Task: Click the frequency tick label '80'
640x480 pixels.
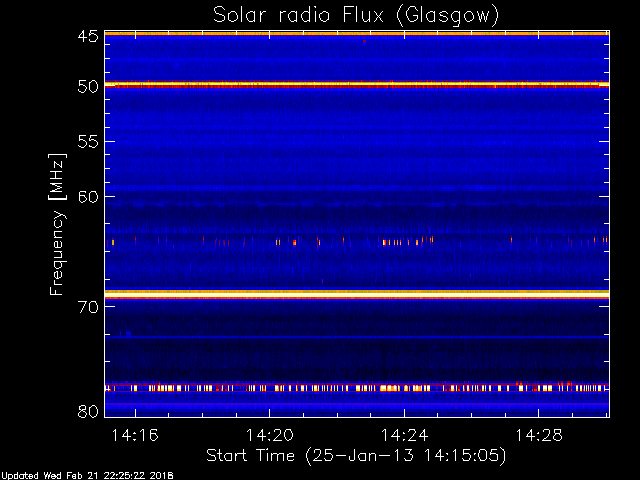Action: 88,411
